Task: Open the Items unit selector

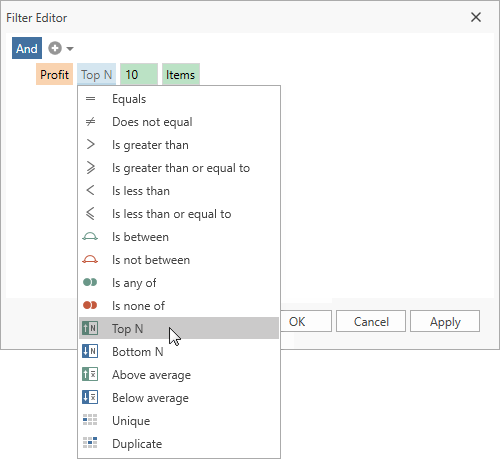Action: point(181,74)
